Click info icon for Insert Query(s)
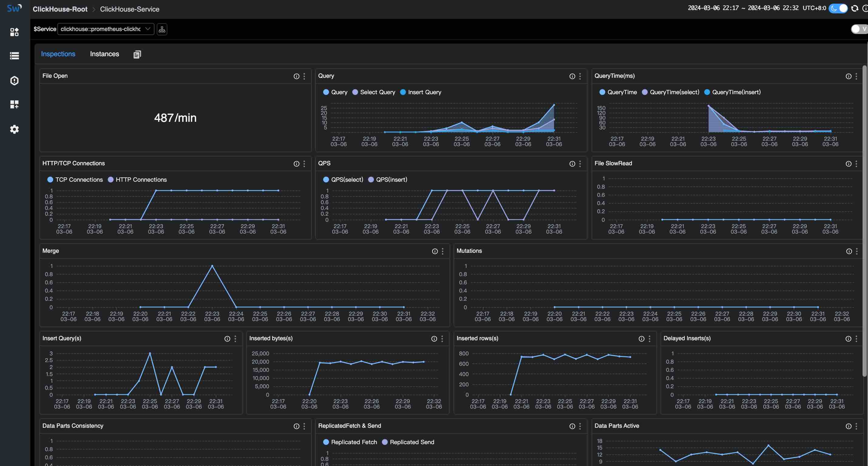This screenshot has height=466, width=868. 228,338
